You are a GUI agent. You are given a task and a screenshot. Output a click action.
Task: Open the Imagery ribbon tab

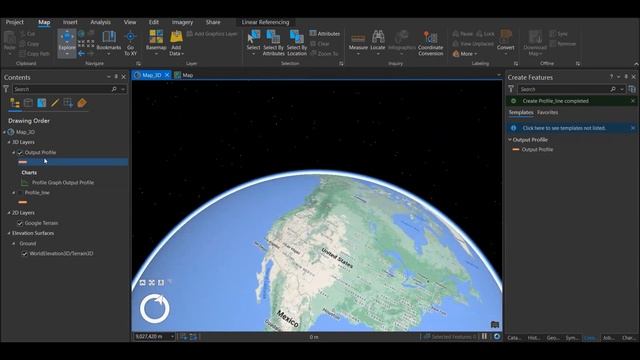[182, 22]
